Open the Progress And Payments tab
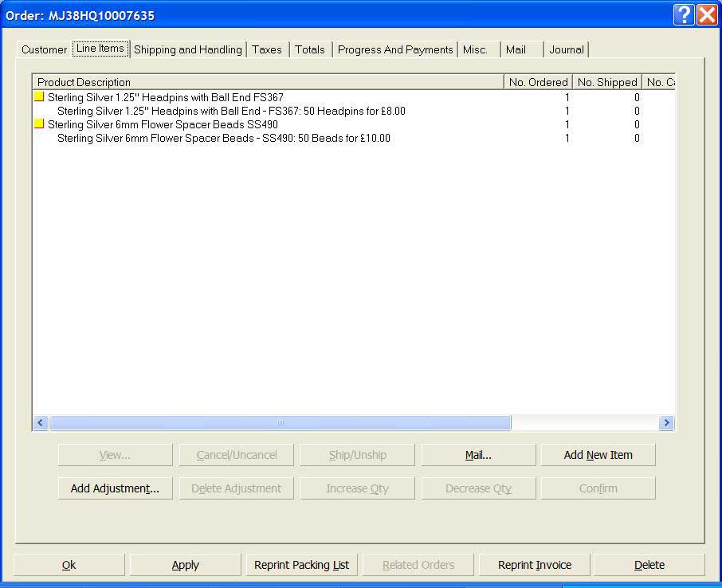The height and width of the screenshot is (588, 722). tap(395, 49)
